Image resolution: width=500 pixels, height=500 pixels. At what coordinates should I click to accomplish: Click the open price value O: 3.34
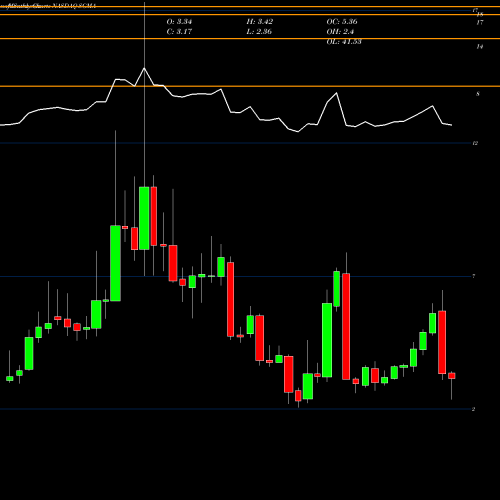click(x=179, y=22)
